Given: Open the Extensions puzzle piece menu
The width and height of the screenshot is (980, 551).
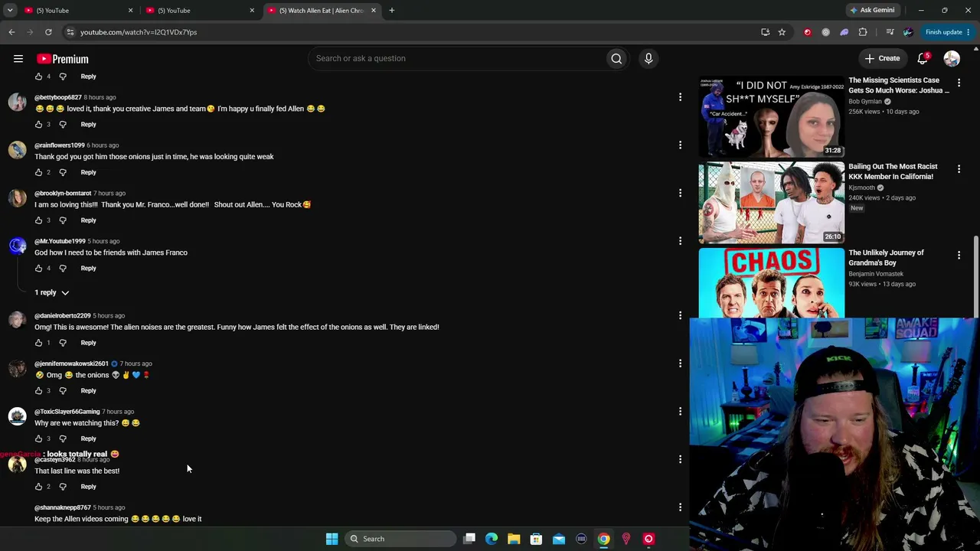Looking at the screenshot, I should [863, 32].
